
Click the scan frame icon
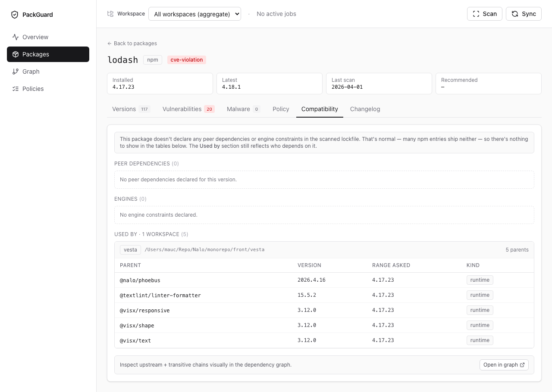476,14
